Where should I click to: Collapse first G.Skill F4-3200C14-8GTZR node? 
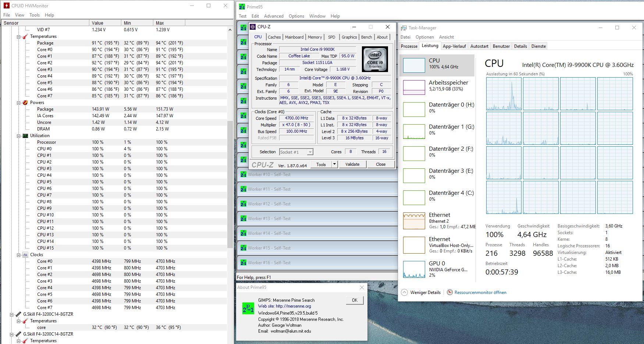[x=11, y=314]
